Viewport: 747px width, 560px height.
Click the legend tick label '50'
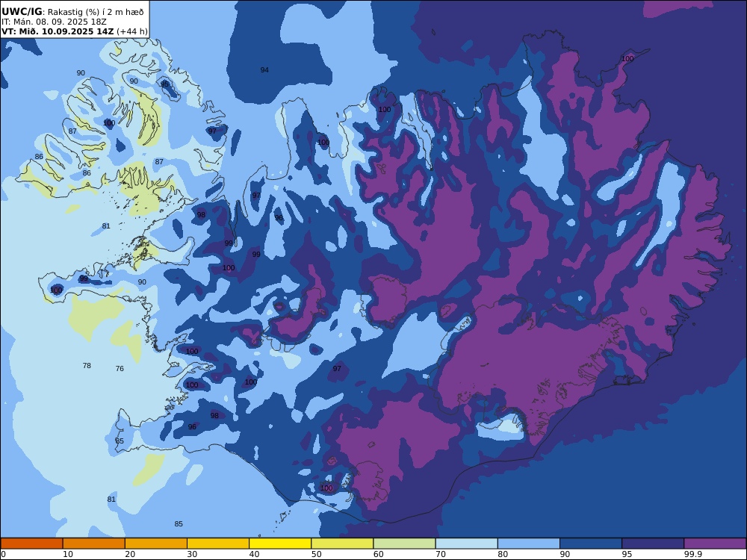point(316,554)
